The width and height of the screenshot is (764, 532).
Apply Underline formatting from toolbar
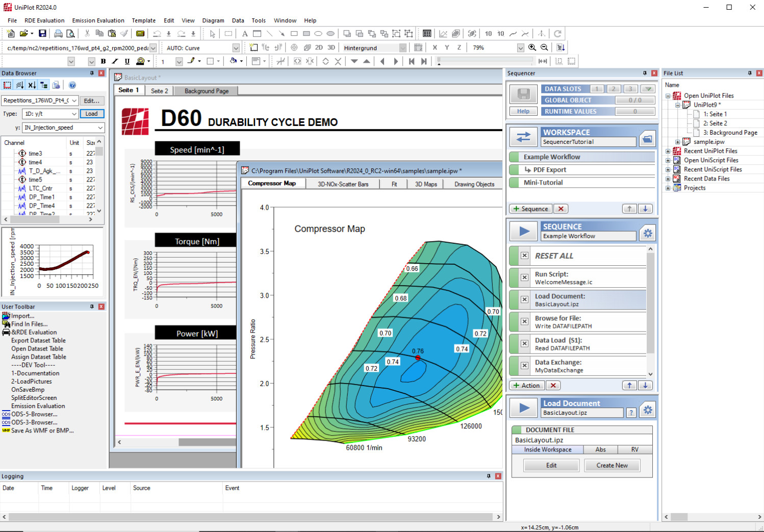click(x=127, y=61)
